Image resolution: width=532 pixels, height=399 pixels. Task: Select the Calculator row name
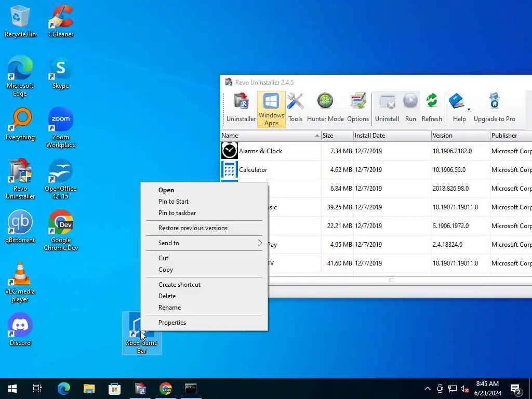pos(253,170)
